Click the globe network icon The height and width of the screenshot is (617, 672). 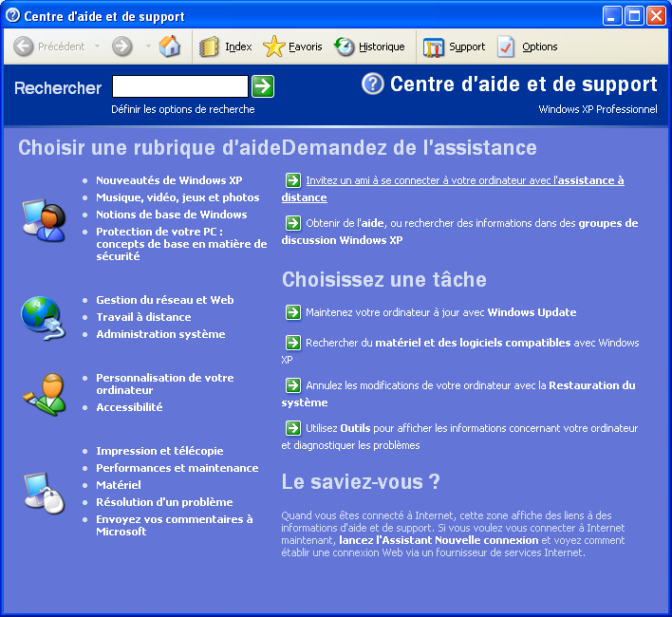click(43, 318)
